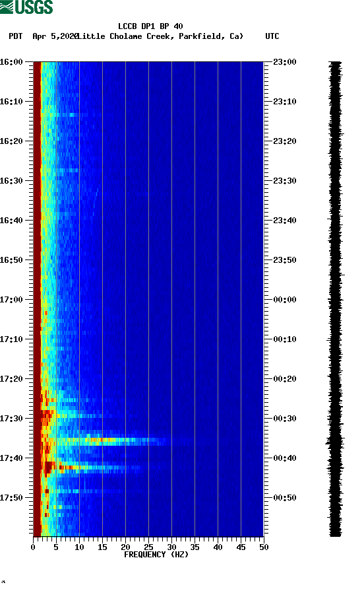The width and height of the screenshot is (364, 589).
Task: Click the "10" frequency axis label
Action: [79, 547]
